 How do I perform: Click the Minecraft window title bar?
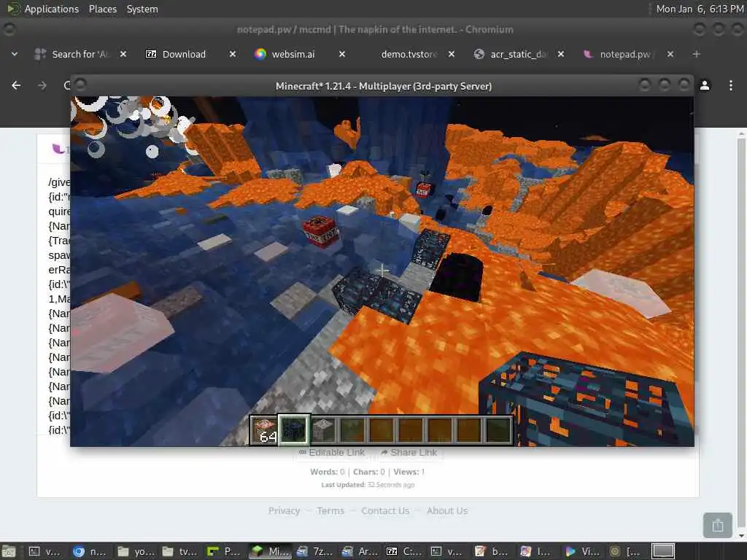(383, 86)
